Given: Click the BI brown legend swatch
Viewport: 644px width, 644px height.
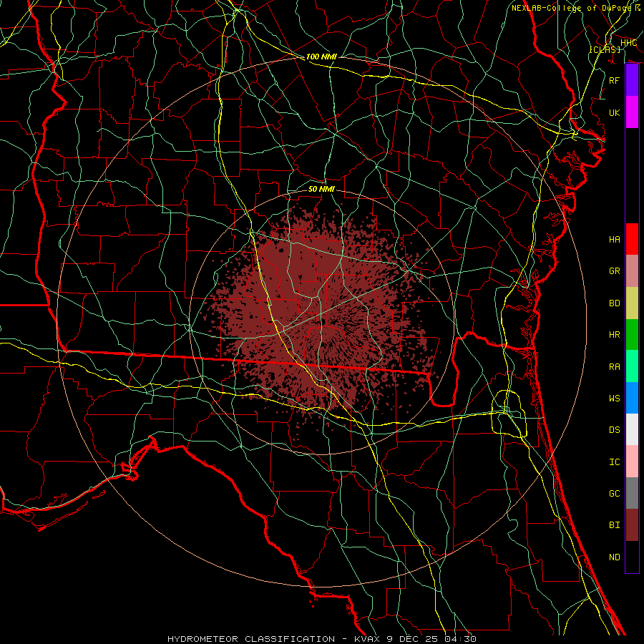Looking at the screenshot, I should tap(632, 525).
